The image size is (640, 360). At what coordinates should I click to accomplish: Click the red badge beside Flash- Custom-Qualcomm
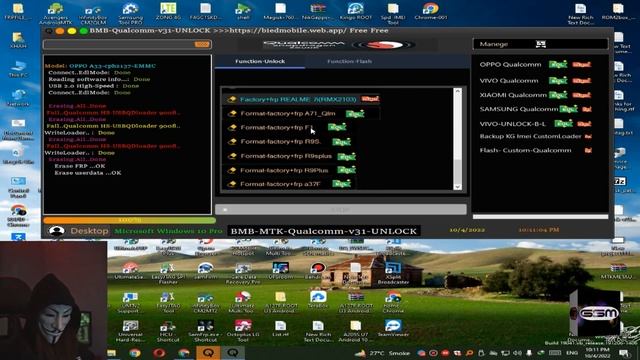[x=588, y=150]
